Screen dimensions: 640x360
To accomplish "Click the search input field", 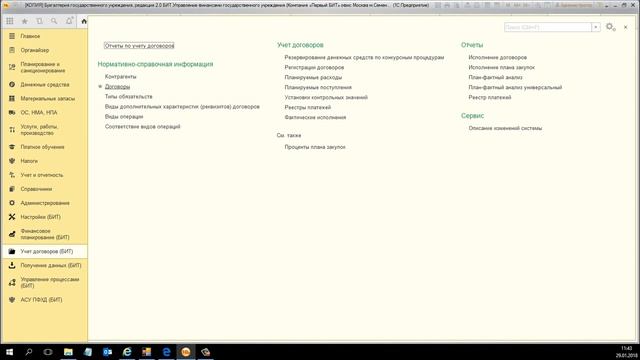I will click(547, 27).
